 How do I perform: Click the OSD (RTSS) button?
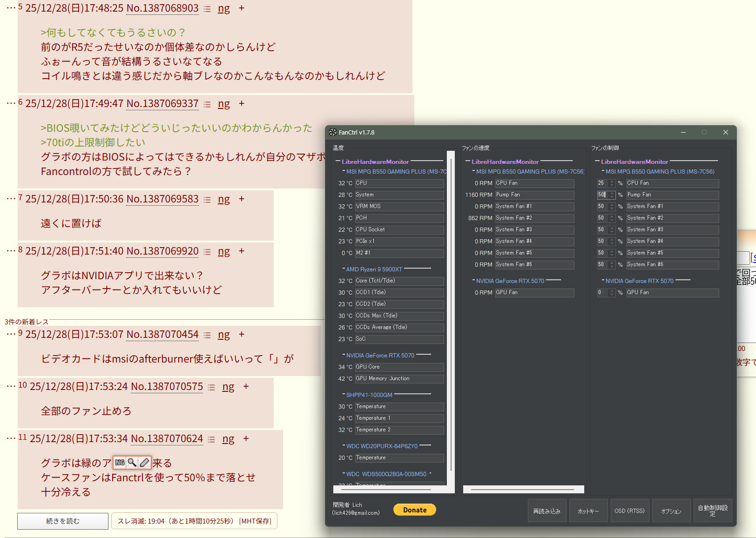pos(629,511)
